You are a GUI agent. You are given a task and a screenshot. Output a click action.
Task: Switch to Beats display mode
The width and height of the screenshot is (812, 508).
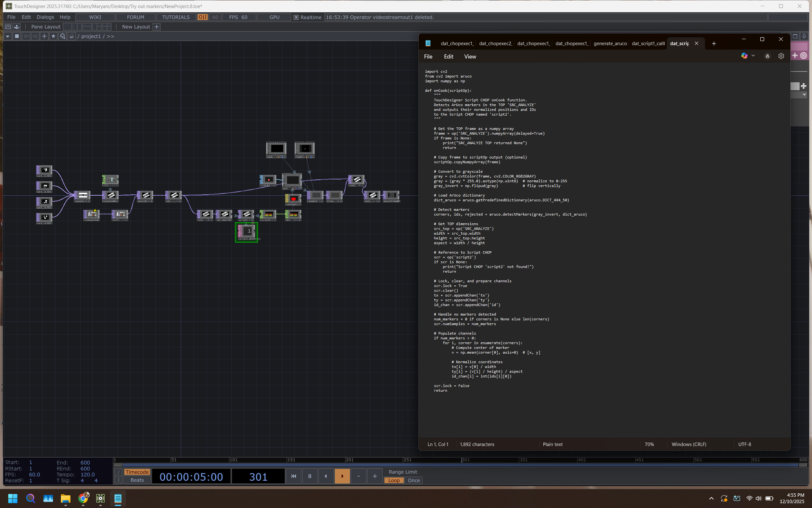[137, 480]
